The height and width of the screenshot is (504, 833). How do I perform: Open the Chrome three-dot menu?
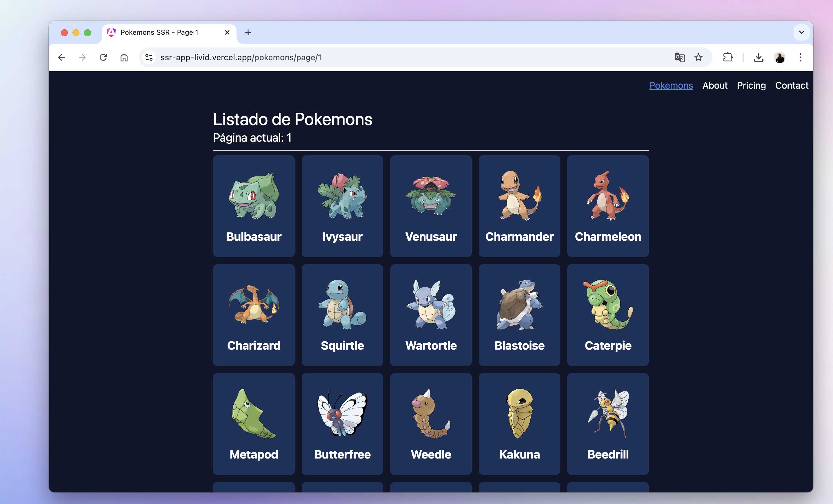(x=800, y=57)
